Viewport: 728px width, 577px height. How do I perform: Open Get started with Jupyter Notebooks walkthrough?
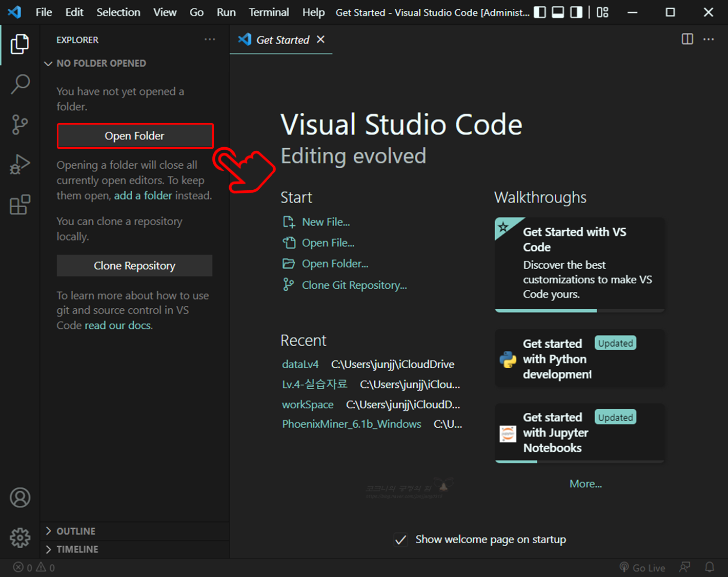point(580,433)
